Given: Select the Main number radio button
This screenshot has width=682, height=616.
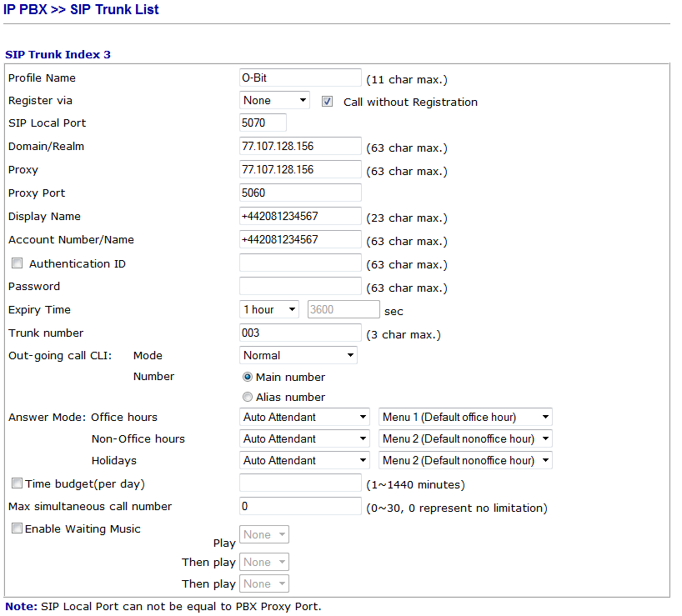Looking at the screenshot, I should click(248, 377).
